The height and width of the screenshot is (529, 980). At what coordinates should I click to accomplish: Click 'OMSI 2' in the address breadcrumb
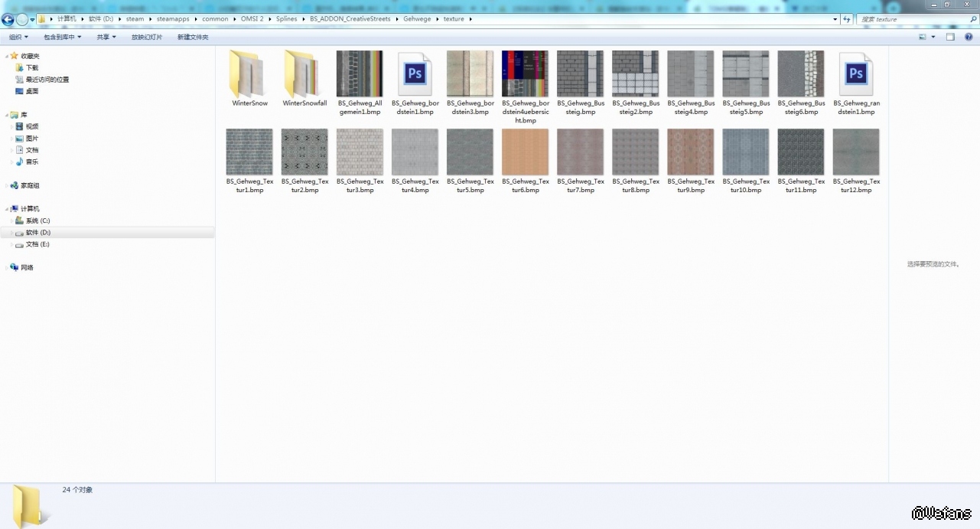coord(252,19)
